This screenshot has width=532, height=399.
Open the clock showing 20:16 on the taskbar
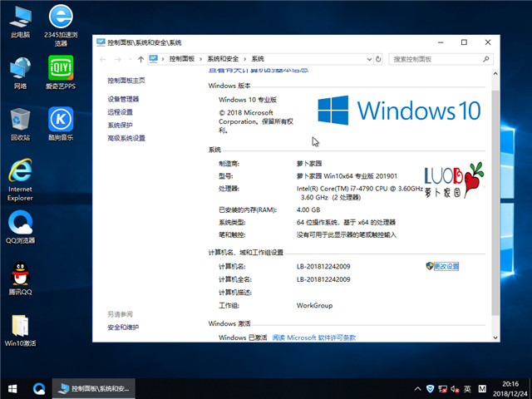click(510, 389)
